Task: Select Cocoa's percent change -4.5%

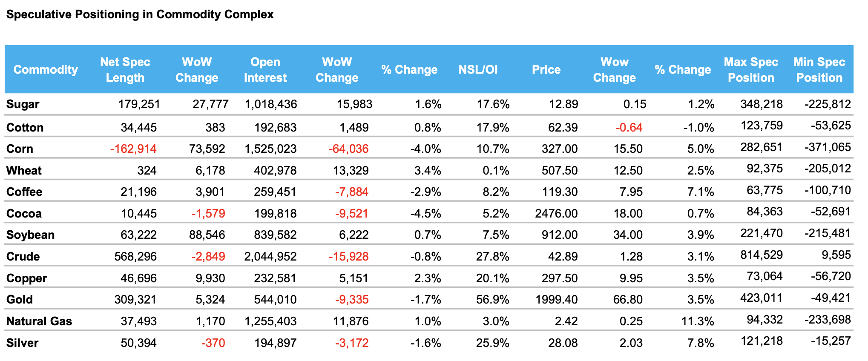Action: pyautogui.click(x=426, y=214)
